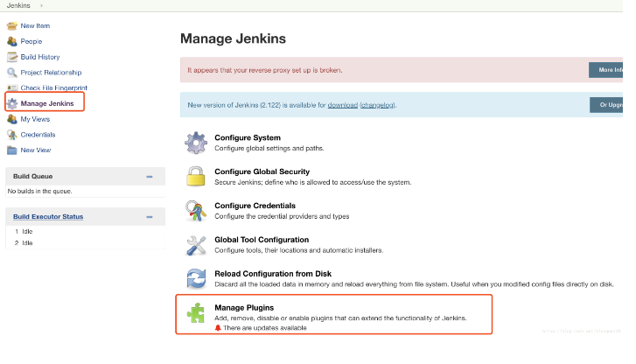This screenshot has height=364, width=636.
Task: Click the More Info button
Action: click(606, 70)
